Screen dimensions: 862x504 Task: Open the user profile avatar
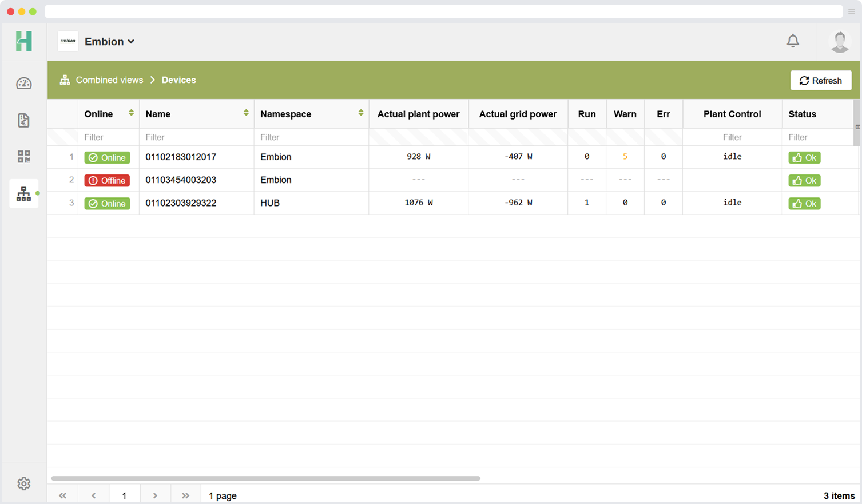tap(840, 42)
